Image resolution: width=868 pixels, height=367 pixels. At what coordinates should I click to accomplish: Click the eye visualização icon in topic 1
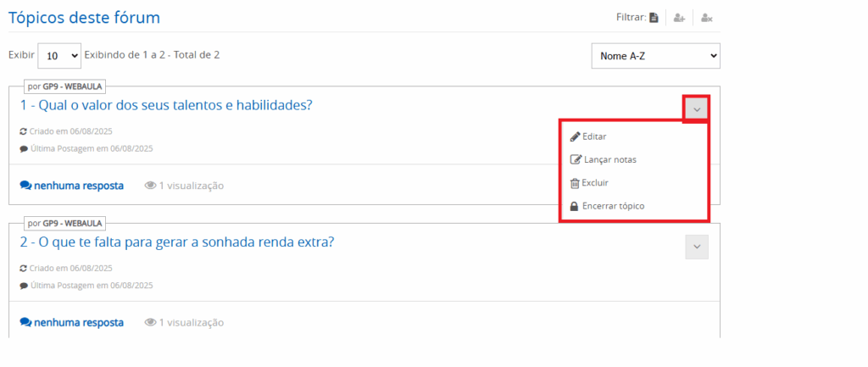click(150, 186)
